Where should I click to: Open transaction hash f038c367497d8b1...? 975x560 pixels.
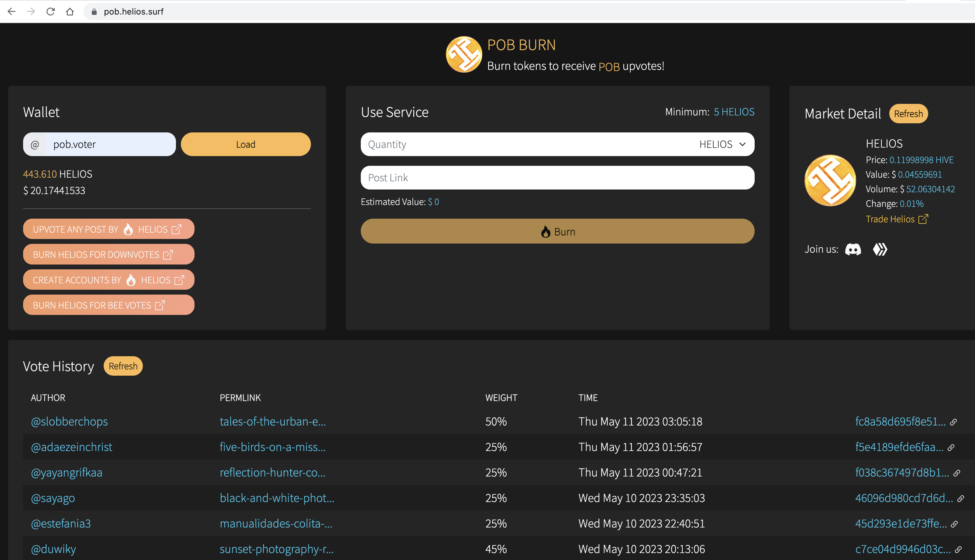[902, 472]
